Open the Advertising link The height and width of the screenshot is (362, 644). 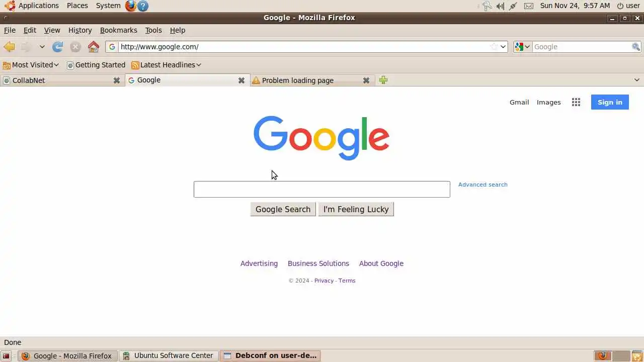pos(259,263)
